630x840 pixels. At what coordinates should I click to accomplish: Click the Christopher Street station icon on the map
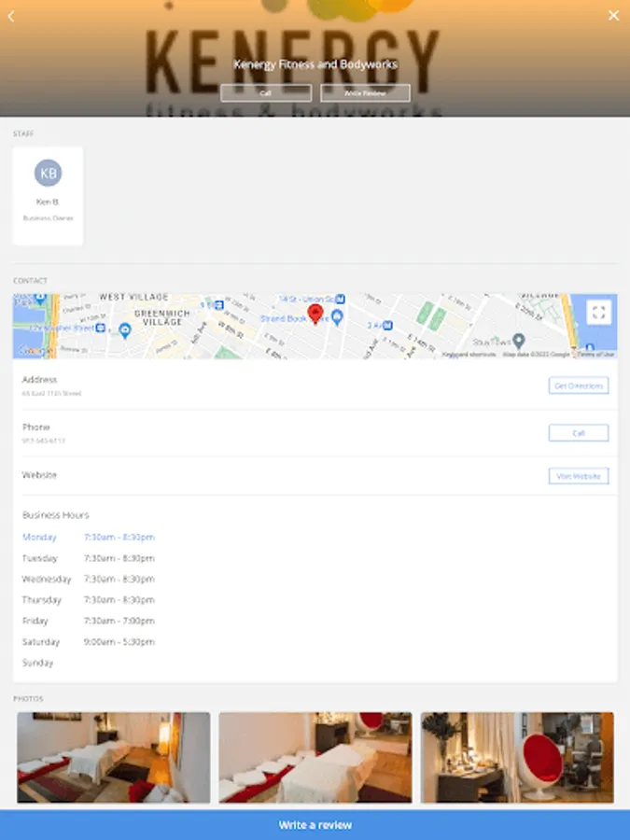(100, 328)
